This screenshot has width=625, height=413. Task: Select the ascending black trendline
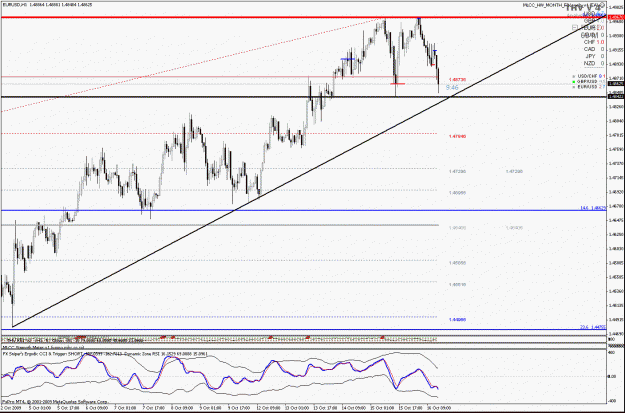tap(309, 171)
